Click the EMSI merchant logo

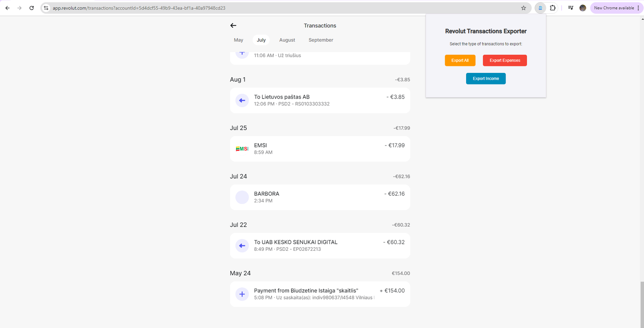point(242,149)
